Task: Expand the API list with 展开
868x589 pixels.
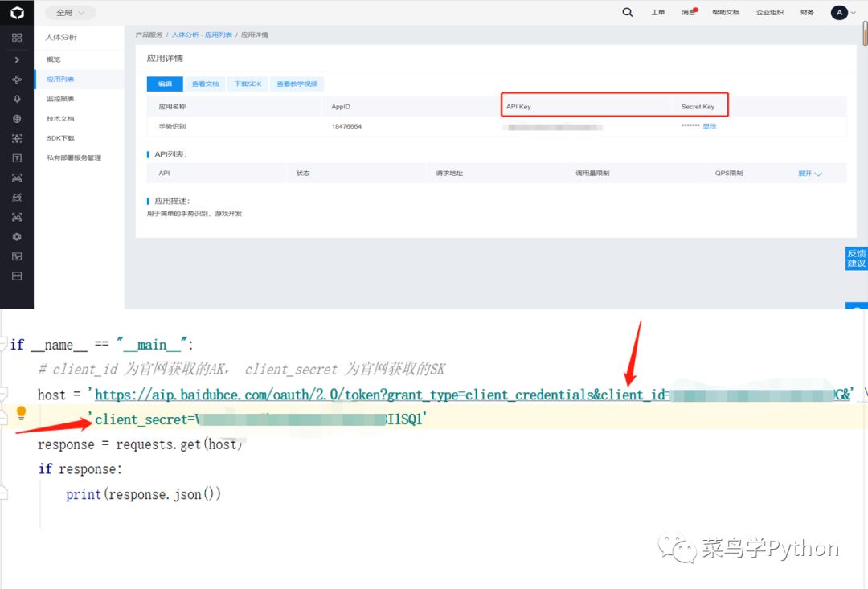Action: point(810,174)
